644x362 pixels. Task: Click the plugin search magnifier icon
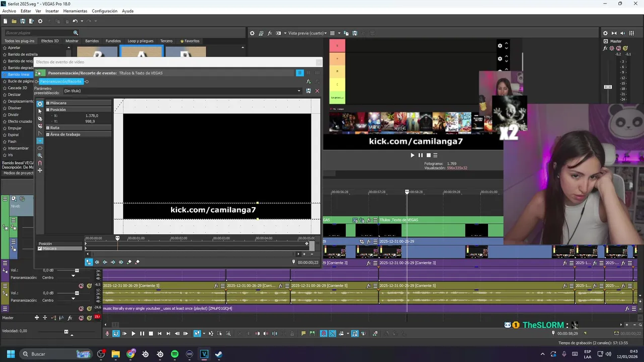click(76, 33)
